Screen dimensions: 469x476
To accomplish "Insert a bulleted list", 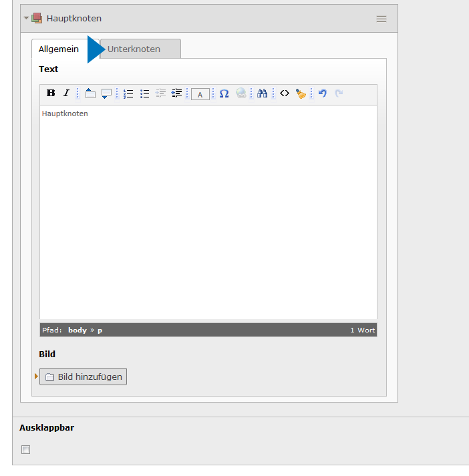I will pos(144,93).
